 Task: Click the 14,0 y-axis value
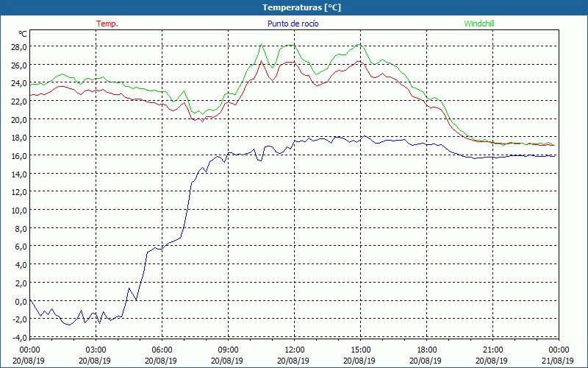[19, 174]
